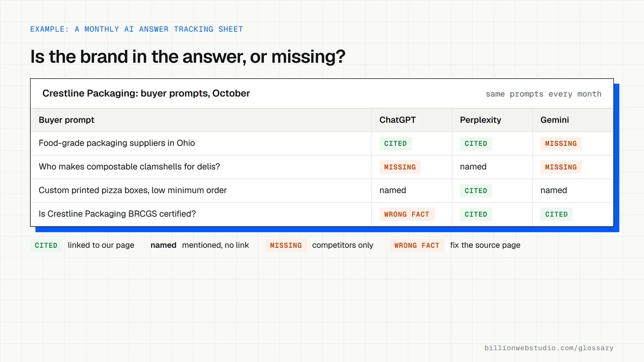644x362 pixels.
Task: Click the legend text 'linked to our page'
Action: pyautogui.click(x=101, y=245)
